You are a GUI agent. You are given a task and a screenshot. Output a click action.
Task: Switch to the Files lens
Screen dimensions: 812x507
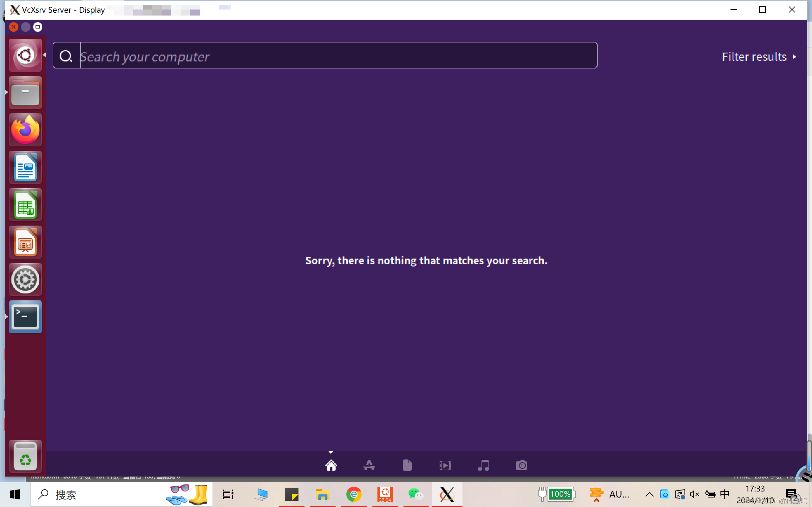pyautogui.click(x=407, y=465)
